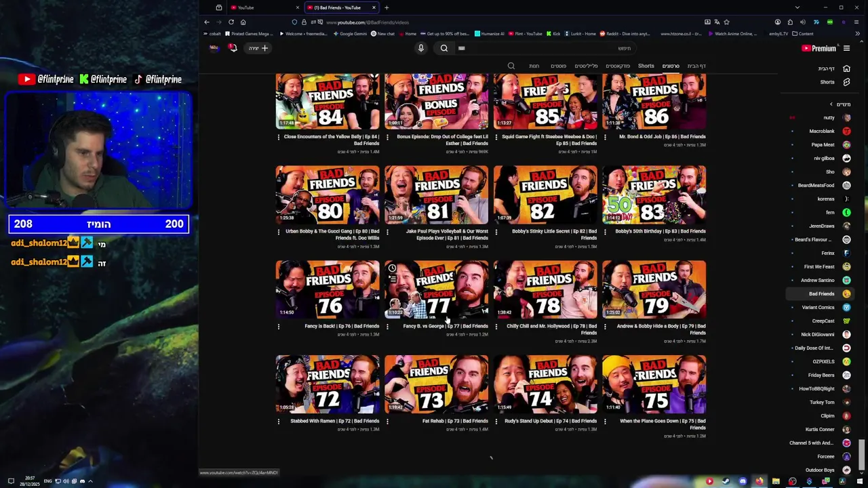Open Episode 81 Jake Paul thumbnail
This screenshot has width=868, height=488.
436,195
